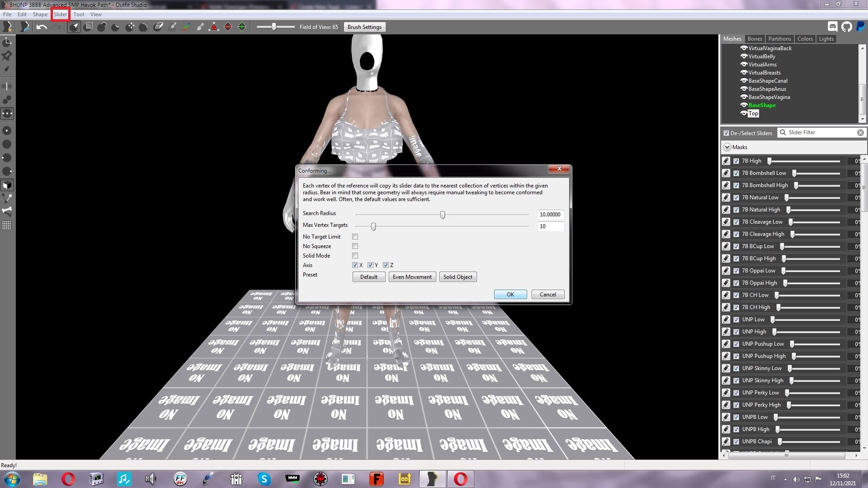Image resolution: width=868 pixels, height=488 pixels.
Task: Uncheck the Y axis checkbox
Action: pos(370,265)
